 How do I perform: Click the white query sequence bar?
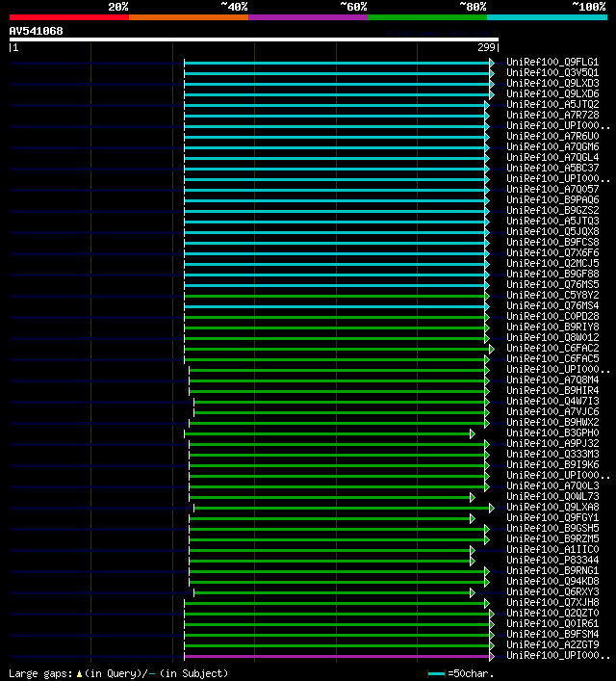(254, 39)
